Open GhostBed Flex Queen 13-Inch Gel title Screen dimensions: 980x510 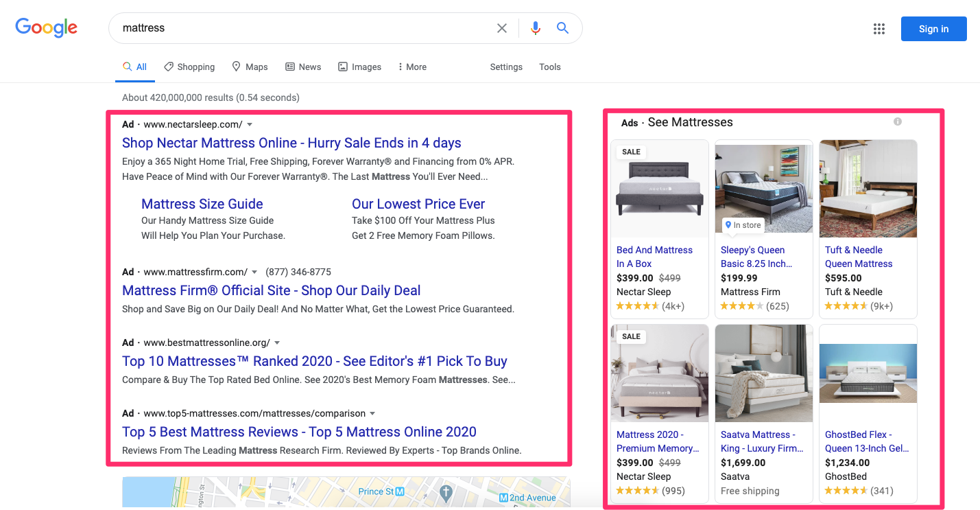coord(867,441)
